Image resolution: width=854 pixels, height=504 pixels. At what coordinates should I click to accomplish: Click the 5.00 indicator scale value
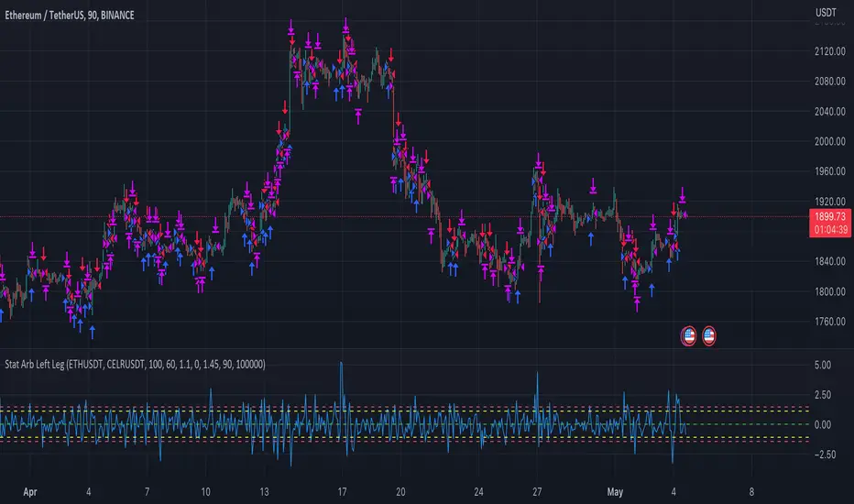tap(823, 365)
